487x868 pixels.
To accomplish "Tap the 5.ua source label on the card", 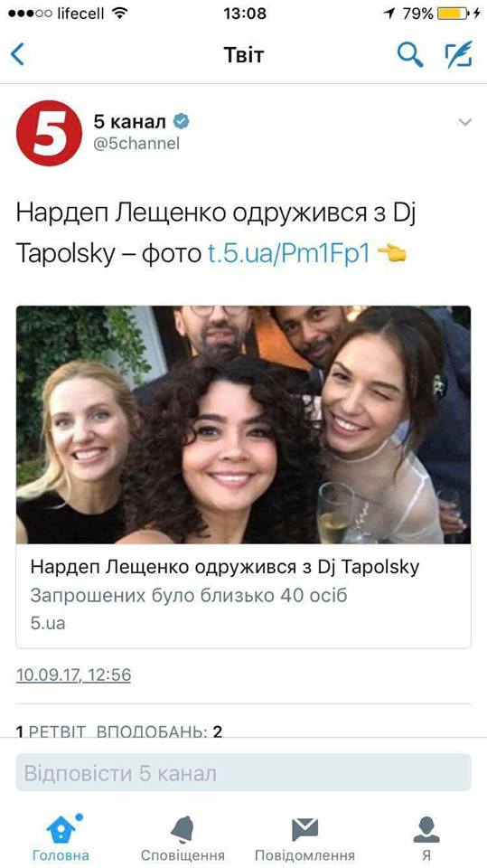I will click(x=48, y=623).
